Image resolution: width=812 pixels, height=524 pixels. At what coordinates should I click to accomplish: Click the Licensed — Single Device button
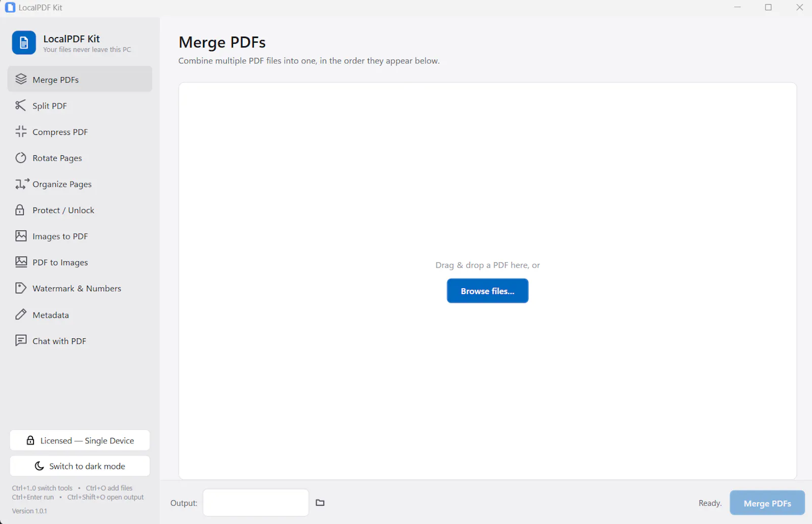click(x=80, y=440)
